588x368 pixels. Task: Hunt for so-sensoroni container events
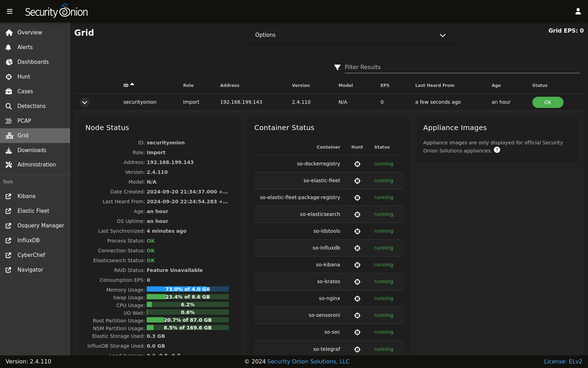click(x=357, y=315)
